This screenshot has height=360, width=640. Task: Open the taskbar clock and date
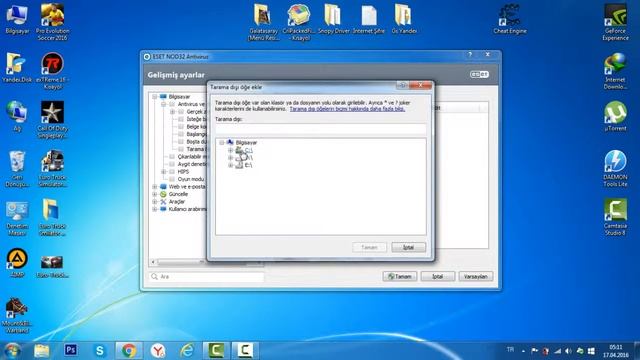(x=616, y=351)
